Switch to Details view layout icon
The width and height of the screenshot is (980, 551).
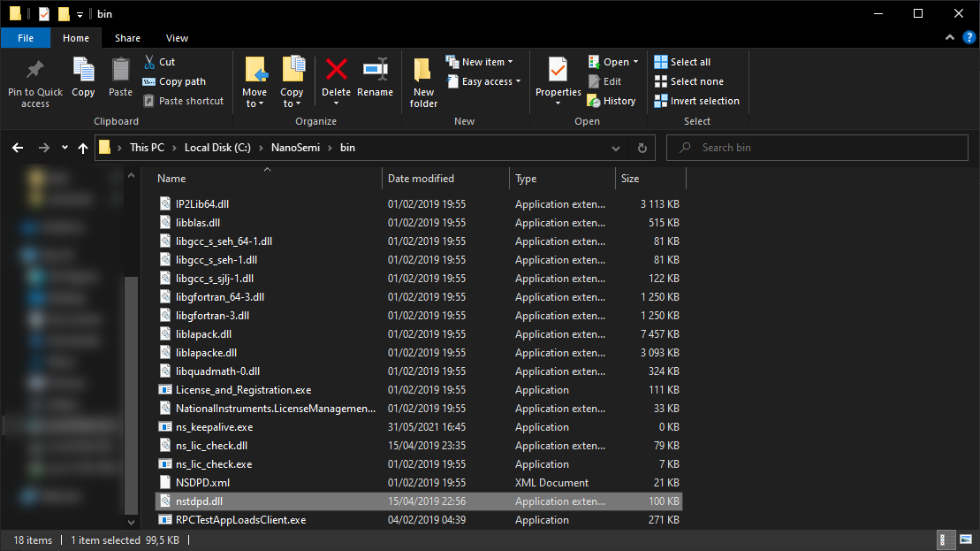click(946, 540)
